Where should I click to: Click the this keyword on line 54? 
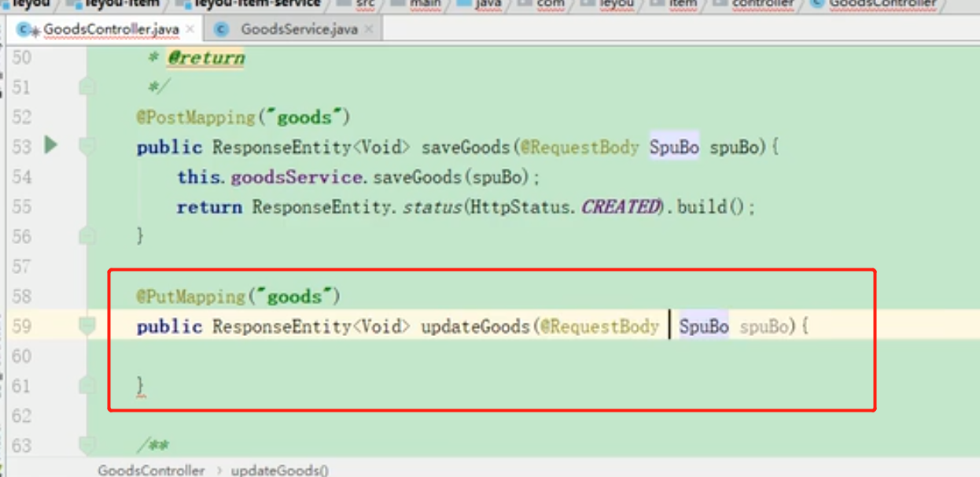pyautogui.click(x=199, y=177)
